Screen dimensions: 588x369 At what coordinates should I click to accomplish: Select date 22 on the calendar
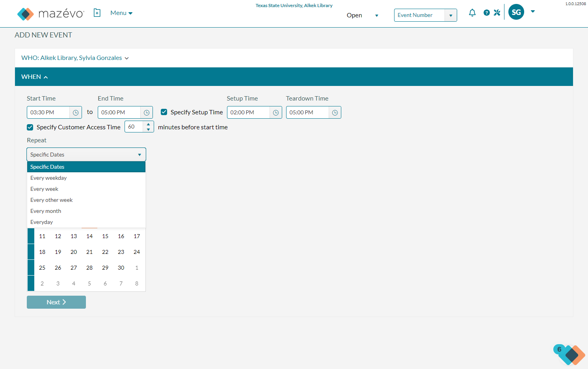(x=105, y=252)
